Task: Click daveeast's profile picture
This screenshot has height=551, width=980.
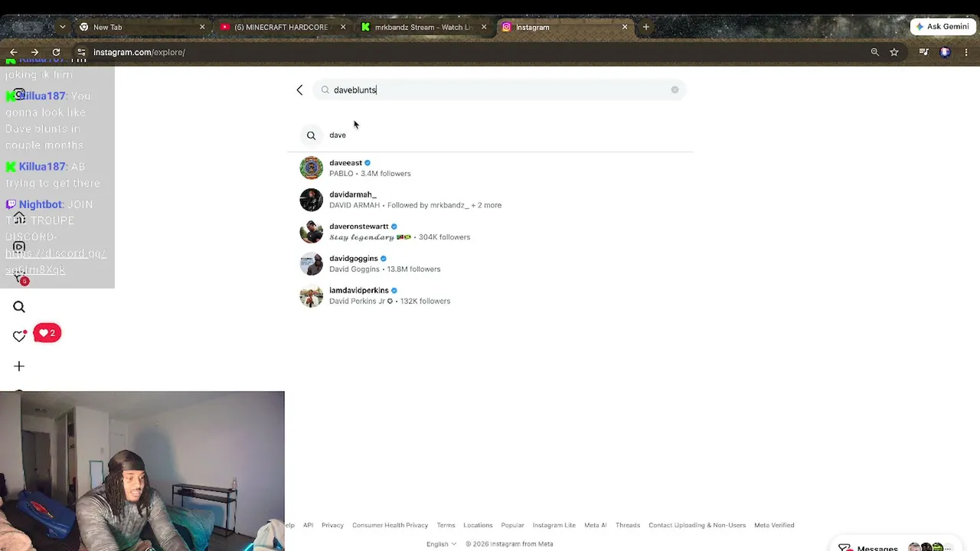Action: tap(311, 168)
